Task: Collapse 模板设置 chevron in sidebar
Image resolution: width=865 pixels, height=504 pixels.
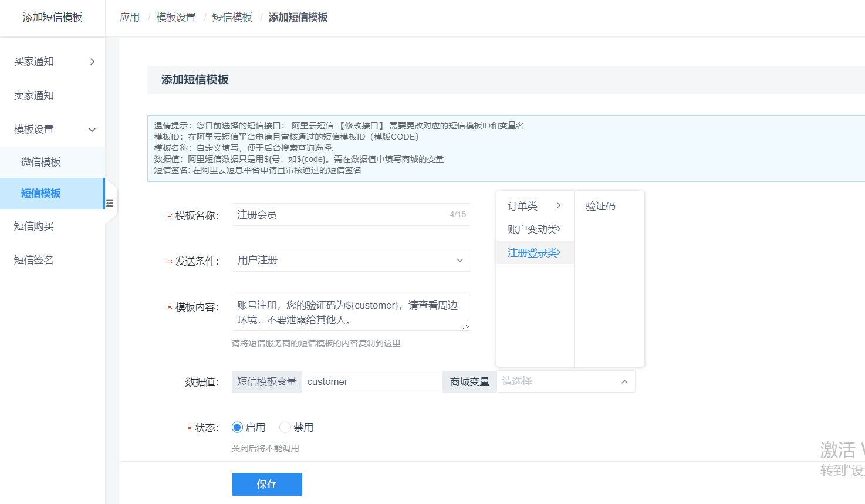Action: point(92,130)
